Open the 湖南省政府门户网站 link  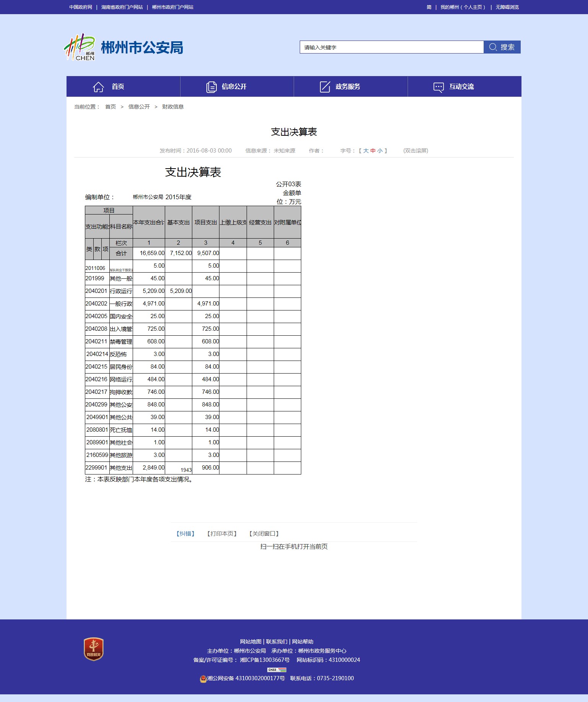pyautogui.click(x=122, y=7)
